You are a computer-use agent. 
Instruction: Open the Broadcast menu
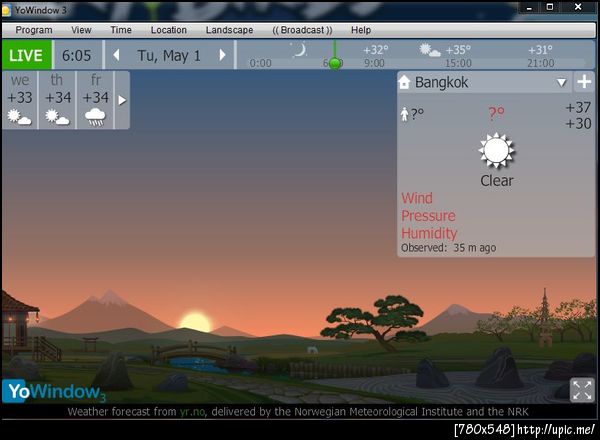click(x=302, y=30)
